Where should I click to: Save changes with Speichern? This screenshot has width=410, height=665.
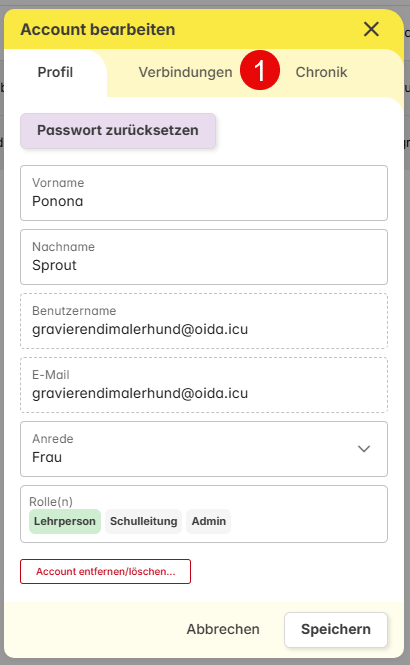336,629
